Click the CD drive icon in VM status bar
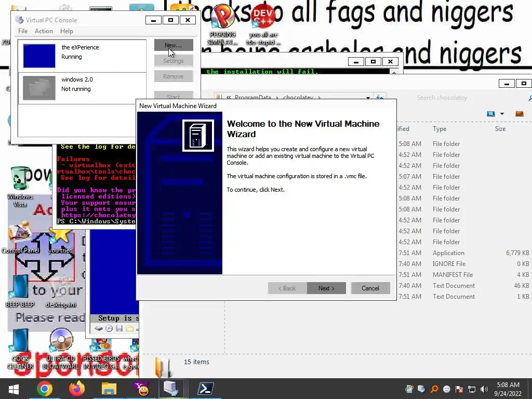The height and width of the screenshot is (399, 532). (x=109, y=328)
